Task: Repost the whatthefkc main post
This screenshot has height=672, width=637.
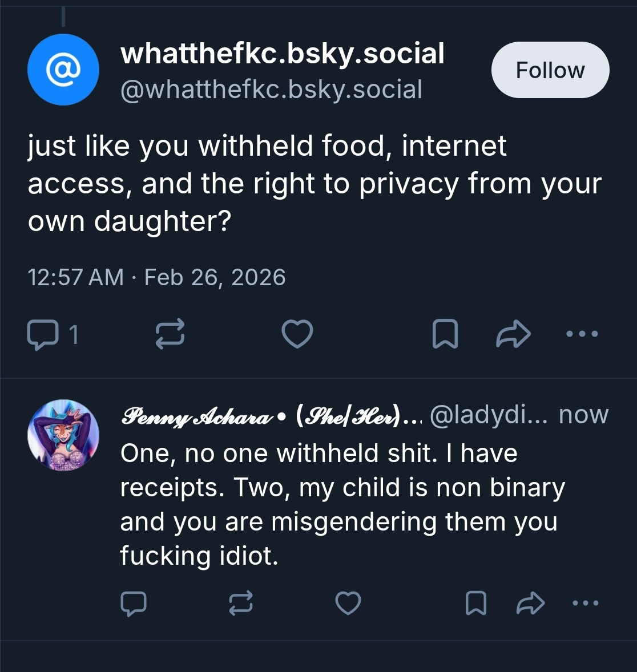Action: (170, 334)
